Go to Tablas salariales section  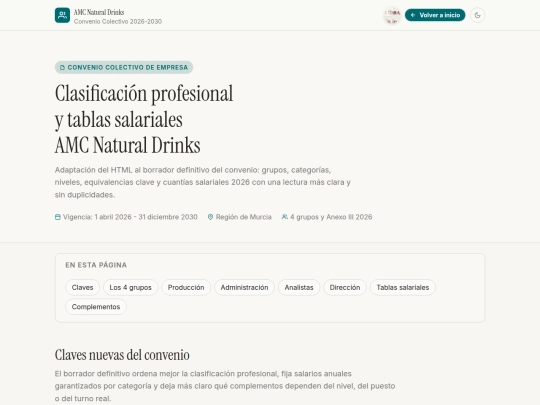(403, 288)
